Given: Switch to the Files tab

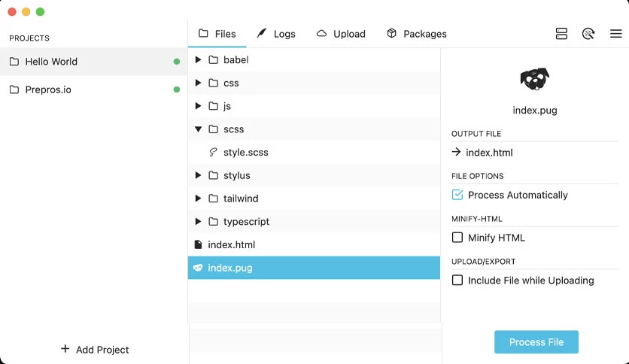Looking at the screenshot, I should [x=217, y=34].
